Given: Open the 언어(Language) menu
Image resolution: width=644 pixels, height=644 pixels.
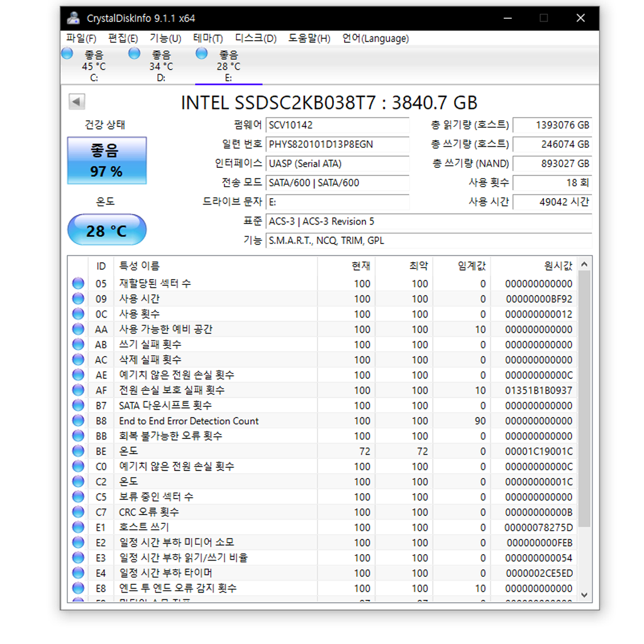Looking at the screenshot, I should [x=375, y=38].
